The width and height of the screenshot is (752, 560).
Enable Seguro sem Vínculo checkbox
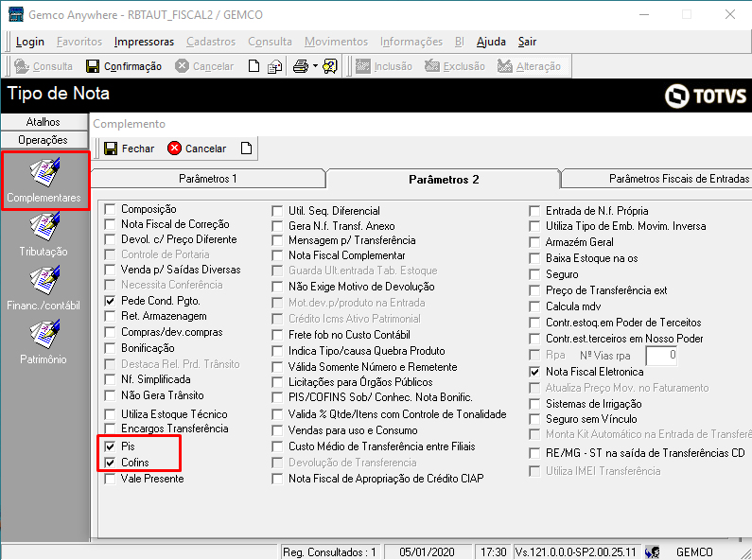tap(534, 419)
